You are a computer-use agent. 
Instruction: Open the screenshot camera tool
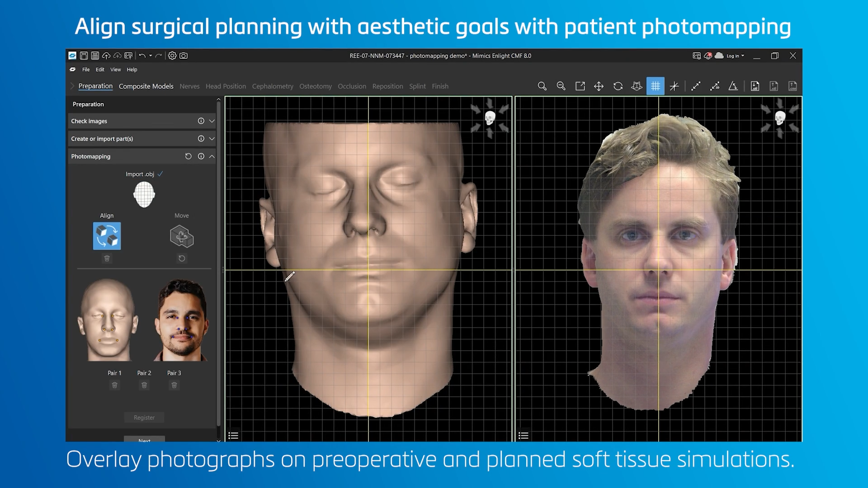coord(184,56)
